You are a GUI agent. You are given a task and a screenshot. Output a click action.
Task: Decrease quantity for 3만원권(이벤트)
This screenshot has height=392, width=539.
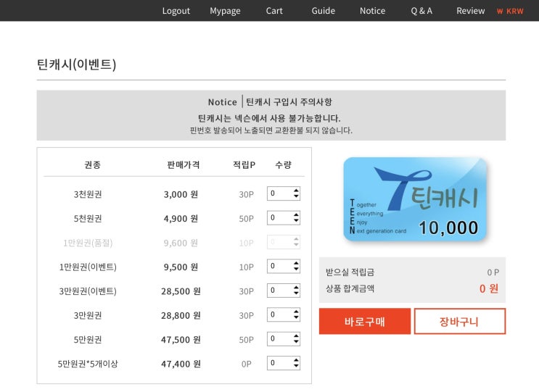[x=296, y=293]
